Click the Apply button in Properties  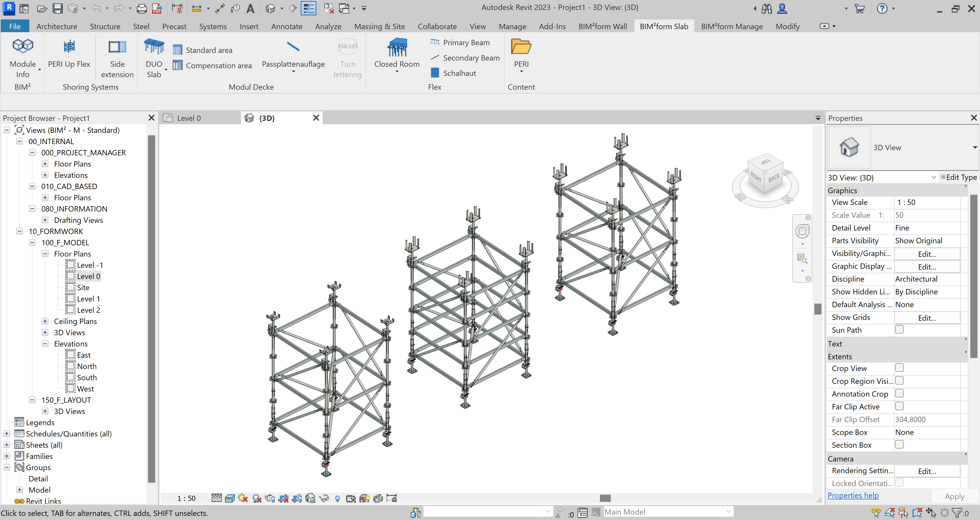tap(954, 496)
